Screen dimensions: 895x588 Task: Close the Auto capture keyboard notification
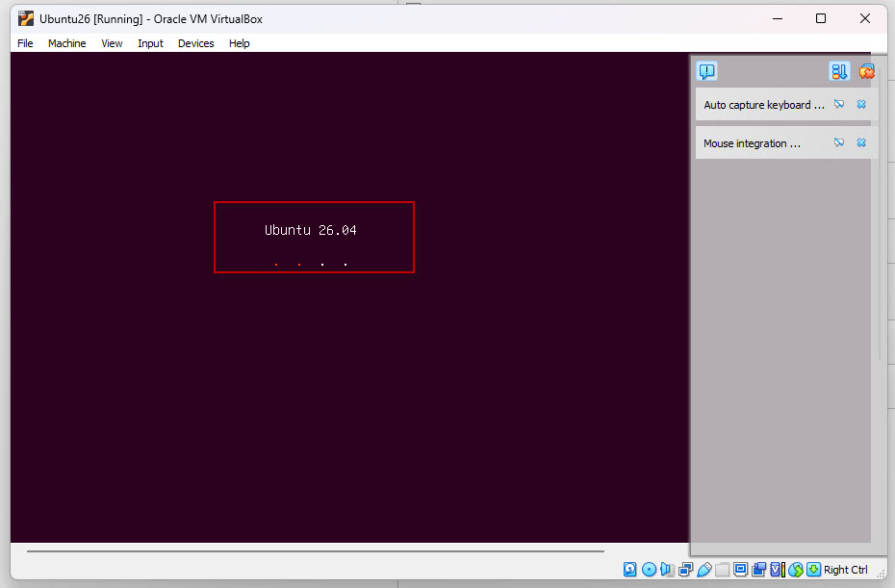[861, 104]
